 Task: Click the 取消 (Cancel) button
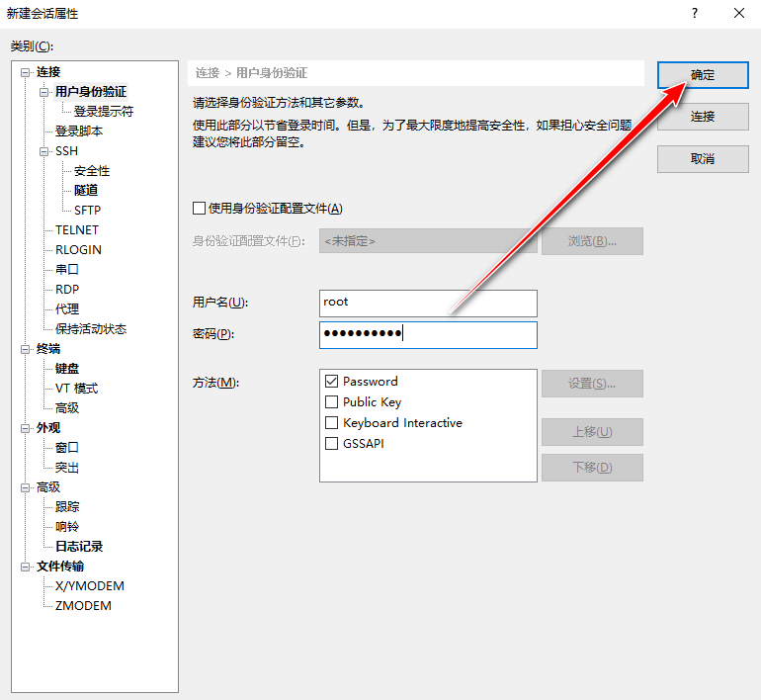tap(703, 159)
